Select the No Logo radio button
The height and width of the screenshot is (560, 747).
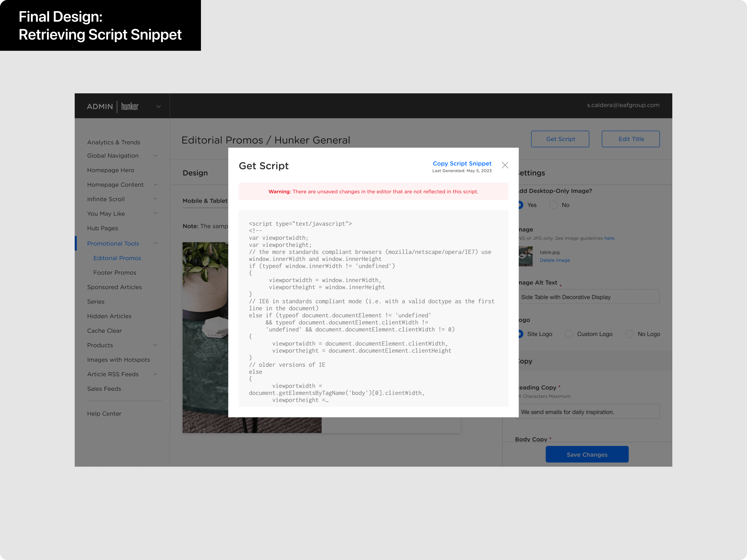[x=630, y=334]
